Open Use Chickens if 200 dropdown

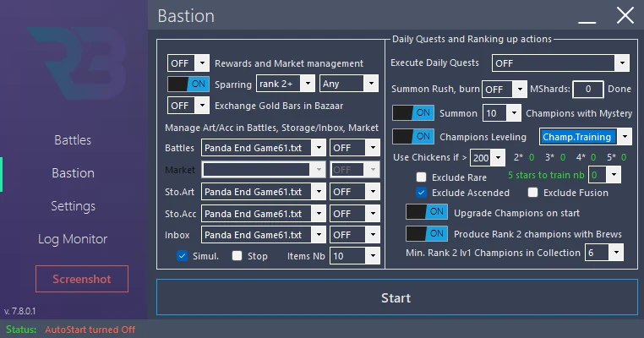tap(488, 157)
